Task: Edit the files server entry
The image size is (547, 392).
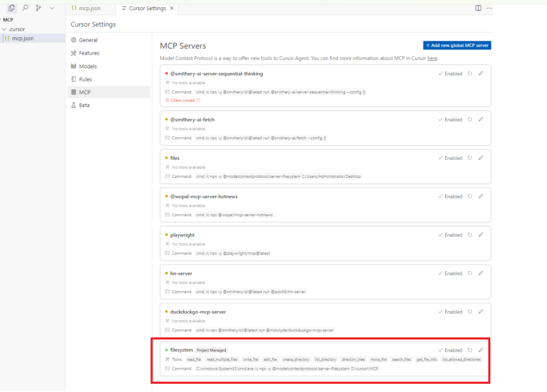Action: (481, 158)
